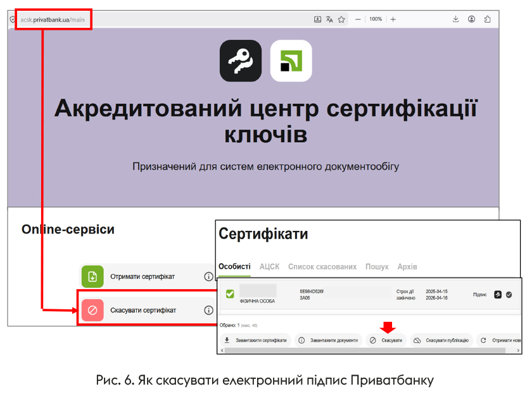Click the Підпис label in certificate row
Image resolution: width=532 pixels, height=396 pixels.
pyautogui.click(x=480, y=295)
